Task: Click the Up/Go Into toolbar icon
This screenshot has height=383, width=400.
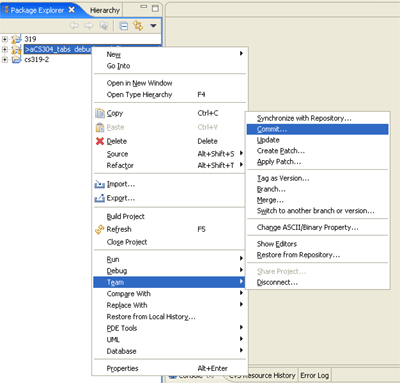Action: [x=104, y=26]
